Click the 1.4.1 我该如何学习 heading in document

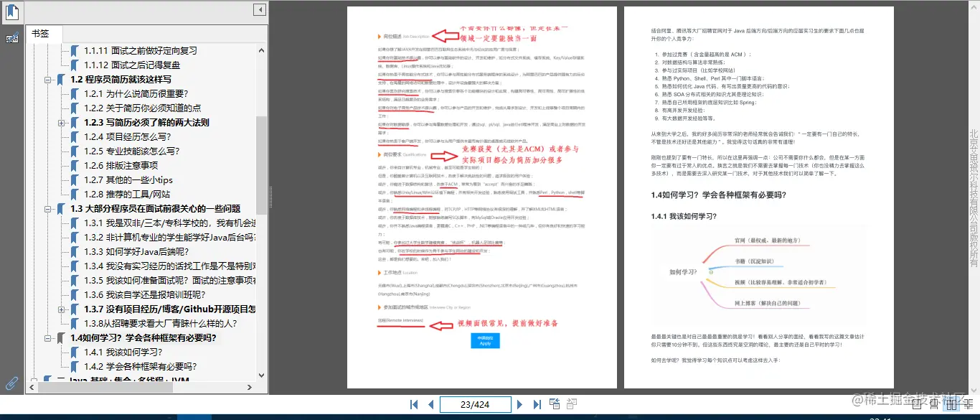(684, 216)
